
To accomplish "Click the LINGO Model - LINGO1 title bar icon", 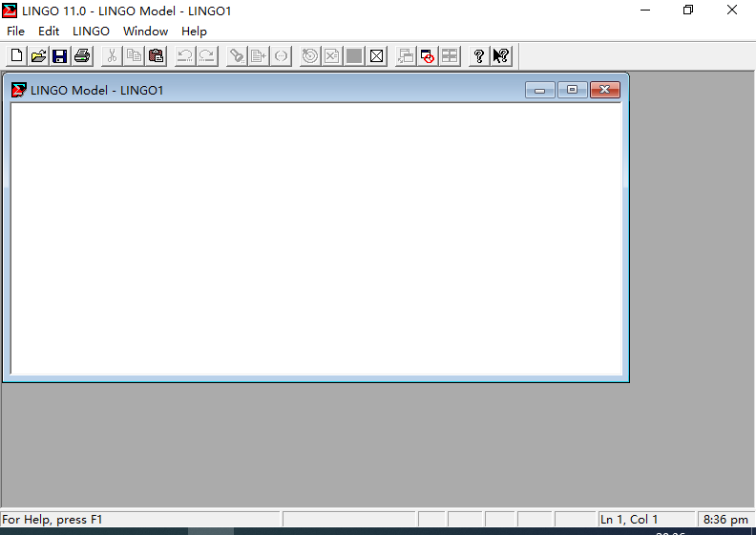I will click(x=19, y=90).
